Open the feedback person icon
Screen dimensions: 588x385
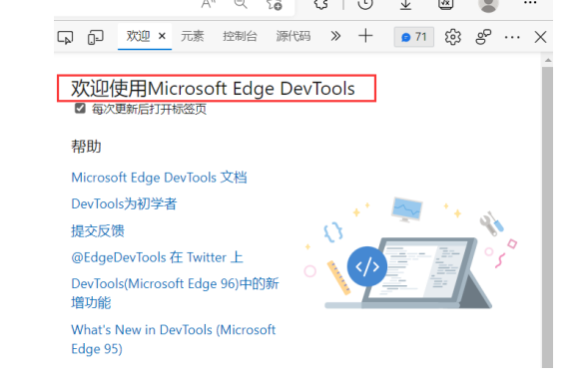point(483,37)
